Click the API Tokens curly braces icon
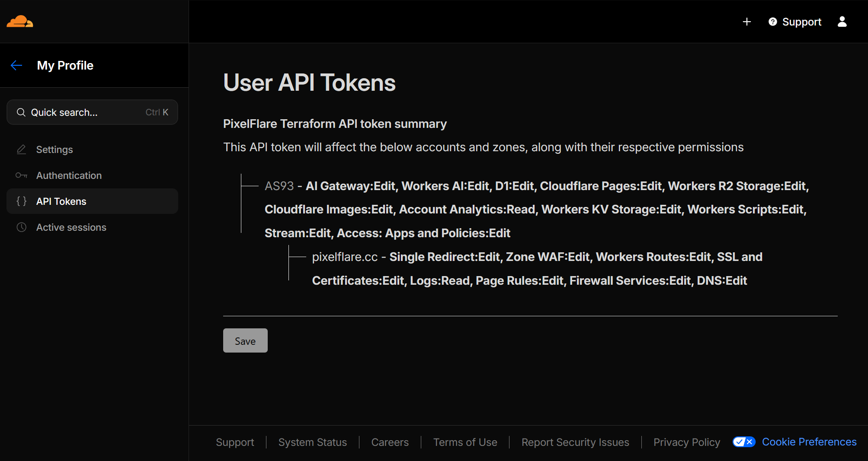Image resolution: width=868 pixels, height=461 pixels. pos(21,201)
